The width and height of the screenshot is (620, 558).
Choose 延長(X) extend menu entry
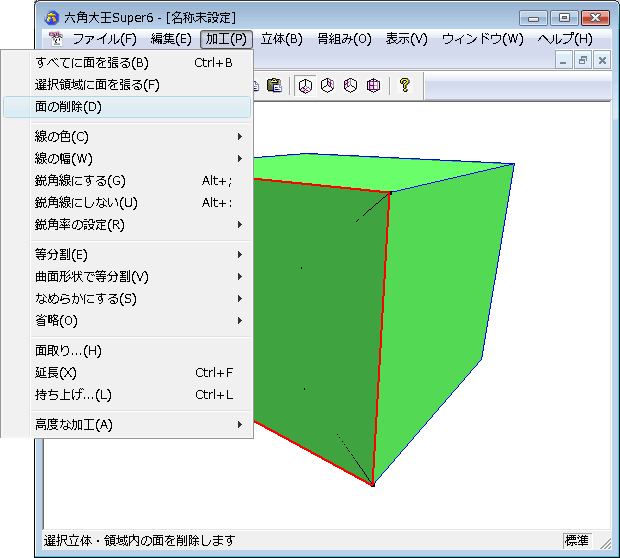tap(127, 373)
